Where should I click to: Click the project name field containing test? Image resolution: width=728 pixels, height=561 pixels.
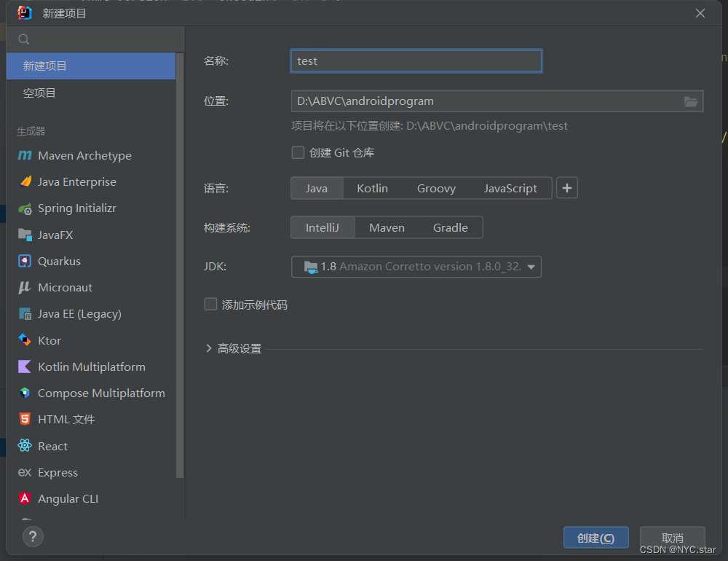click(x=416, y=60)
